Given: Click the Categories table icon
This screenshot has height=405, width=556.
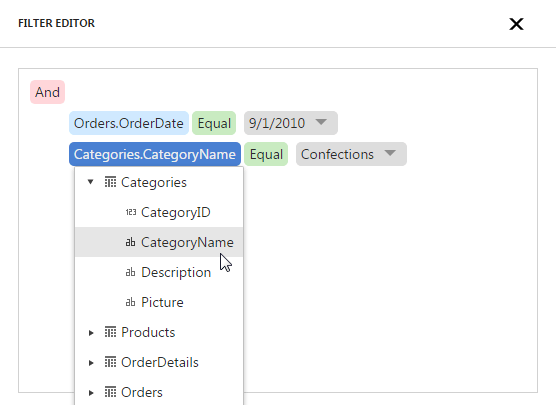Looking at the screenshot, I should point(110,182).
